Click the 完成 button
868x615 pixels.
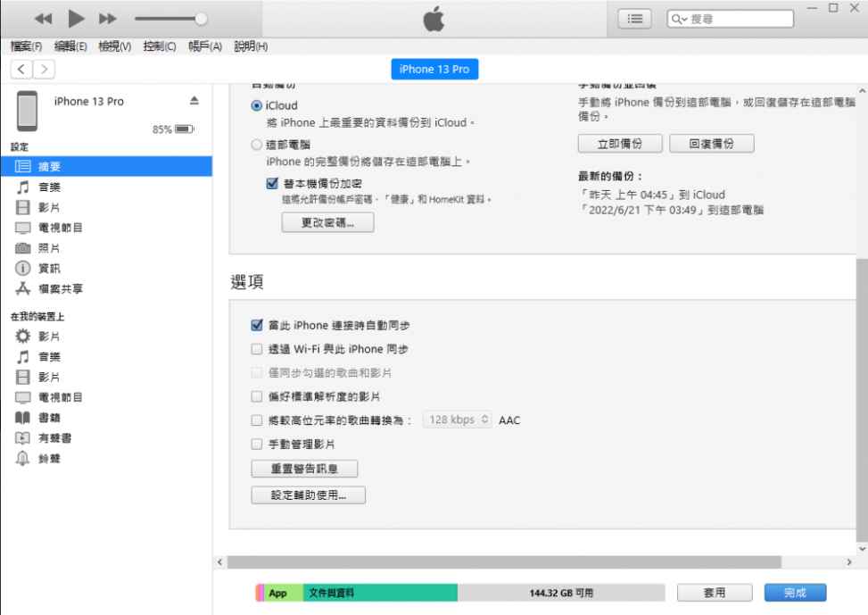pos(795,593)
